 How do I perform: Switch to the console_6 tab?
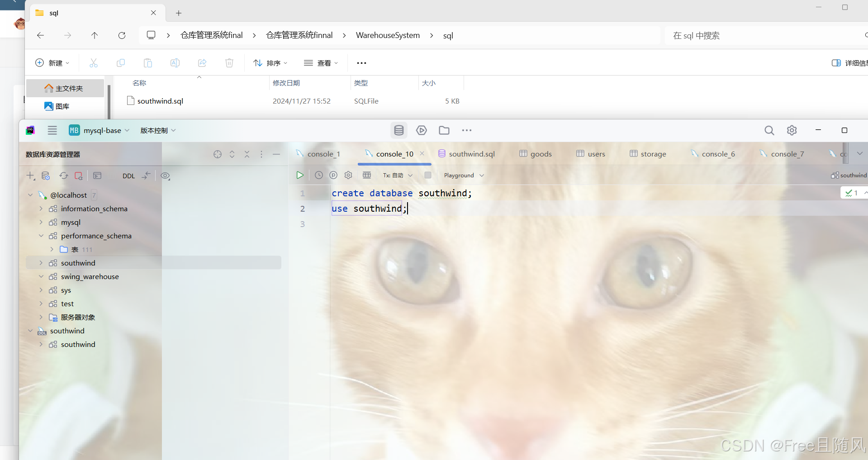coord(713,154)
